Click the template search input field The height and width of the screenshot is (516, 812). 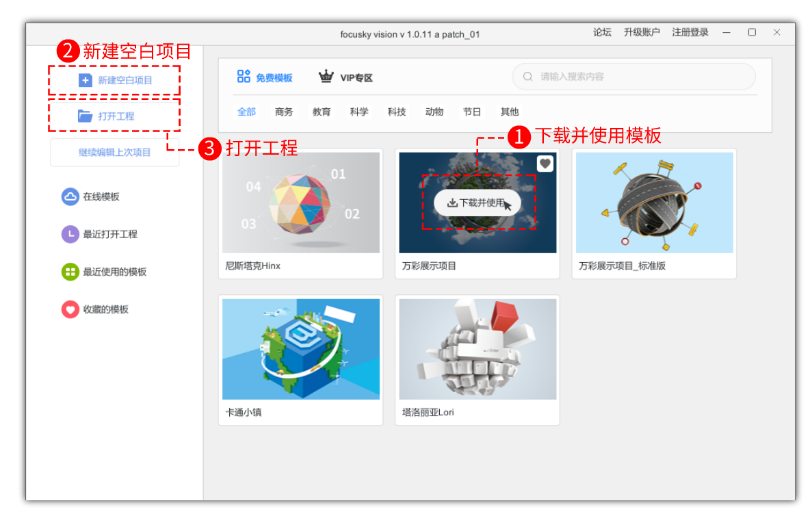coord(640,77)
